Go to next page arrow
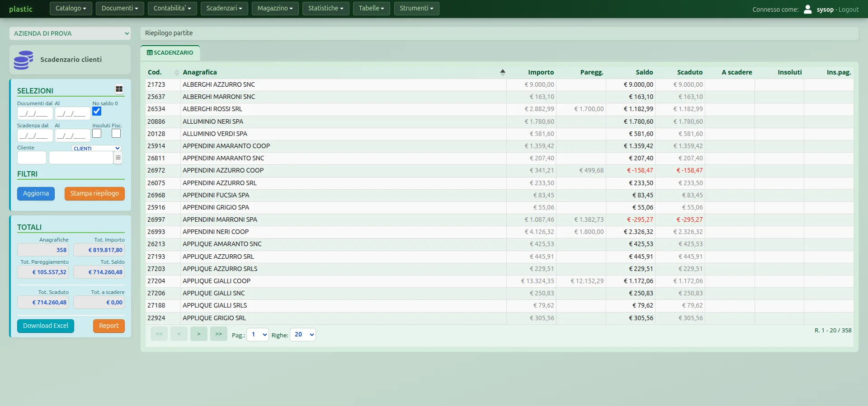This screenshot has width=868, height=406. pos(198,334)
